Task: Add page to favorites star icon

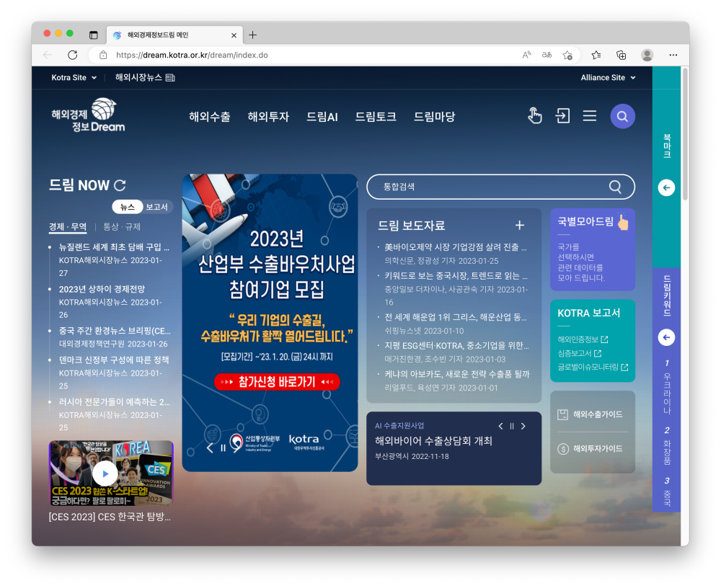Action: (x=567, y=55)
